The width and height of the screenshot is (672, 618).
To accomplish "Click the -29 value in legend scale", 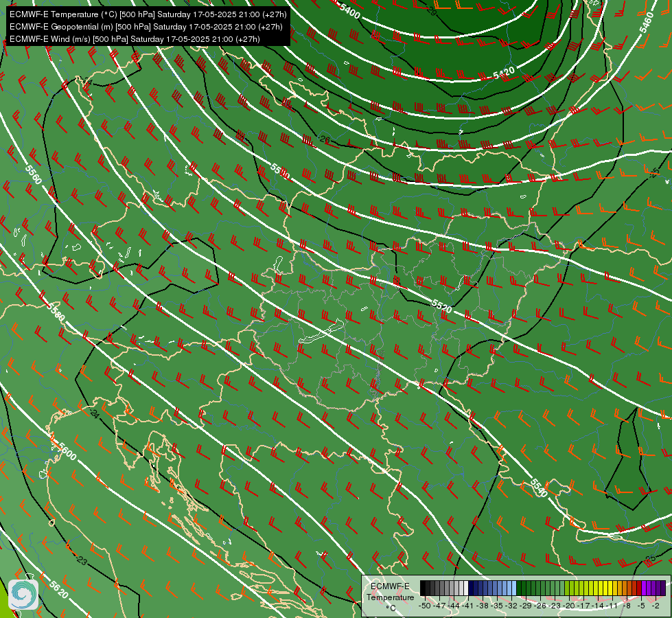I will click(x=526, y=606).
